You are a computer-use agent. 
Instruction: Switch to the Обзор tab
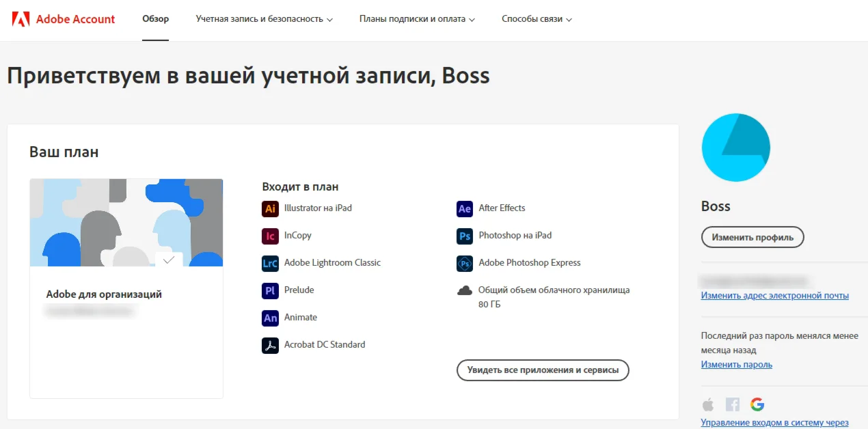(155, 19)
